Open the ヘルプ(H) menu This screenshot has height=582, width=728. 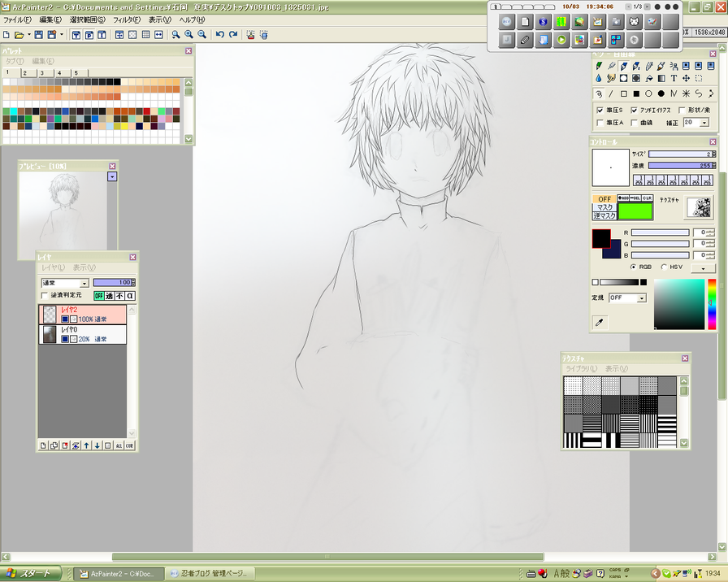click(x=192, y=20)
